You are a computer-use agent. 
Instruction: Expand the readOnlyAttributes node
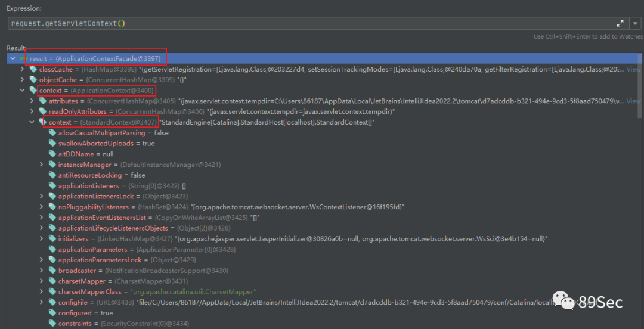coord(32,111)
